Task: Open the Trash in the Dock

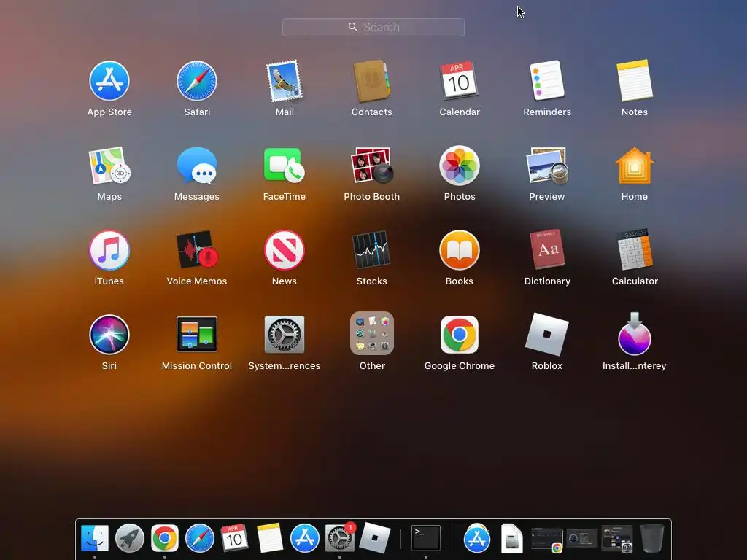Action: pyautogui.click(x=651, y=539)
